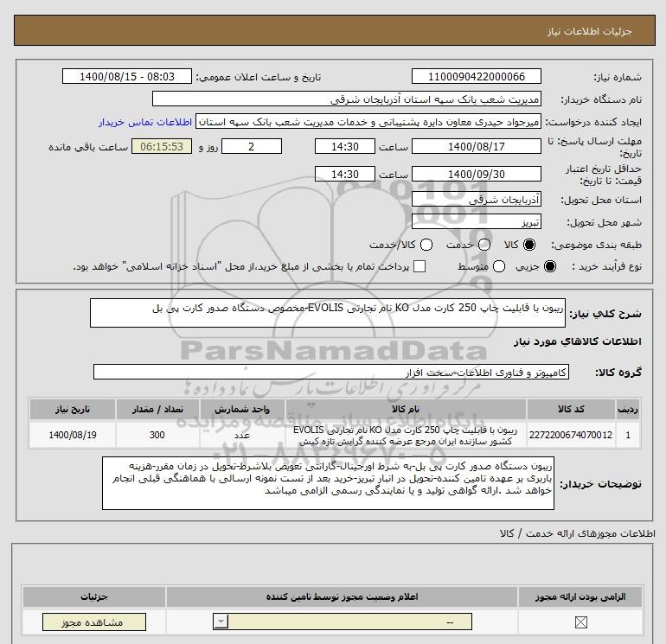Click the unit cell عدد

pyautogui.click(x=242, y=435)
